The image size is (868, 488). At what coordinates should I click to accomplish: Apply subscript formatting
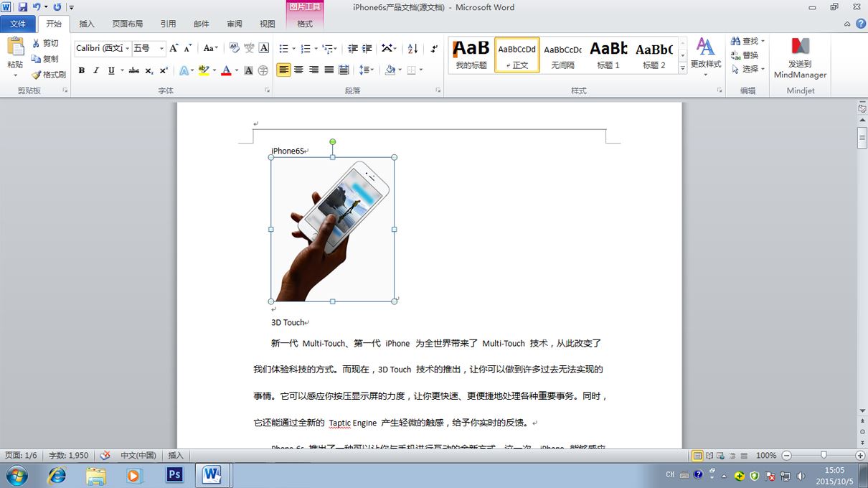(x=149, y=70)
